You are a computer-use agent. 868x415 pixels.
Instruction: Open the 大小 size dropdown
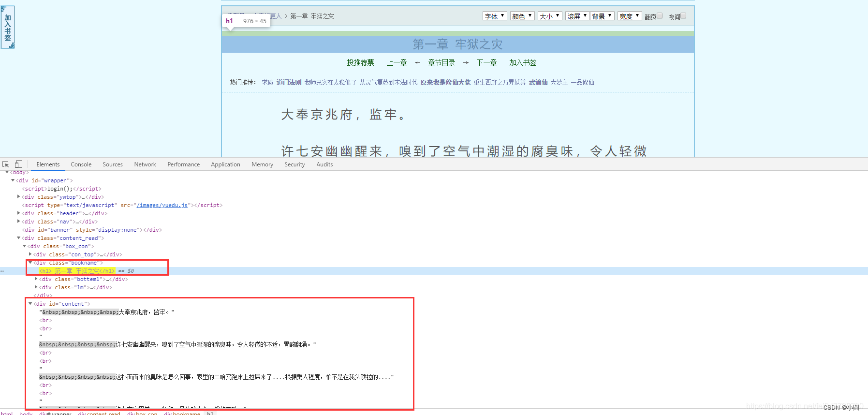click(x=550, y=16)
